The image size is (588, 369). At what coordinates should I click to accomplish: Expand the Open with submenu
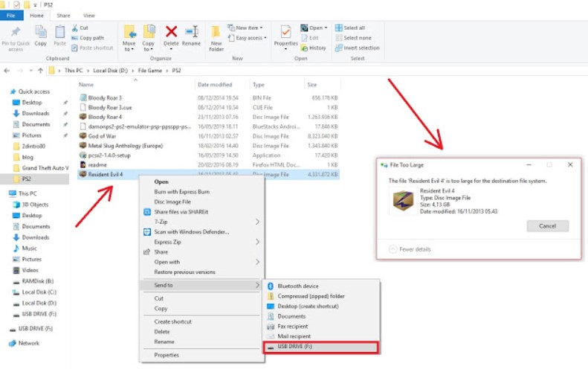tap(201, 262)
